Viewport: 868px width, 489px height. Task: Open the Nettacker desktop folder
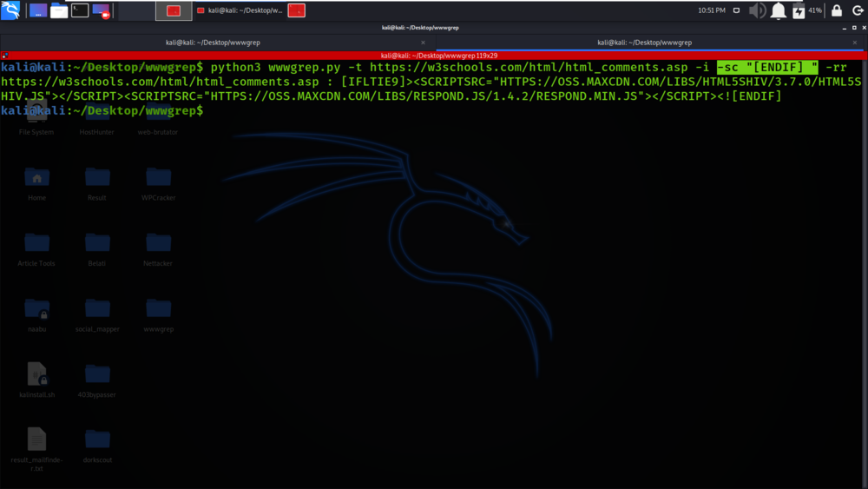tap(158, 250)
